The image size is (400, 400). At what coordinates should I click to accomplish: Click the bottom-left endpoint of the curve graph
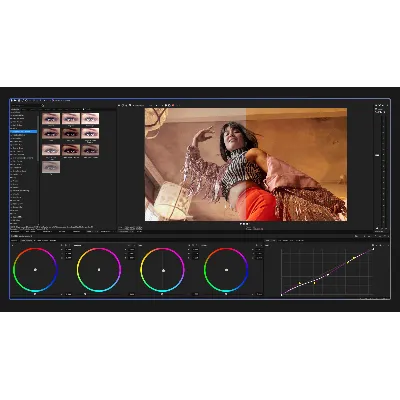click(282, 294)
